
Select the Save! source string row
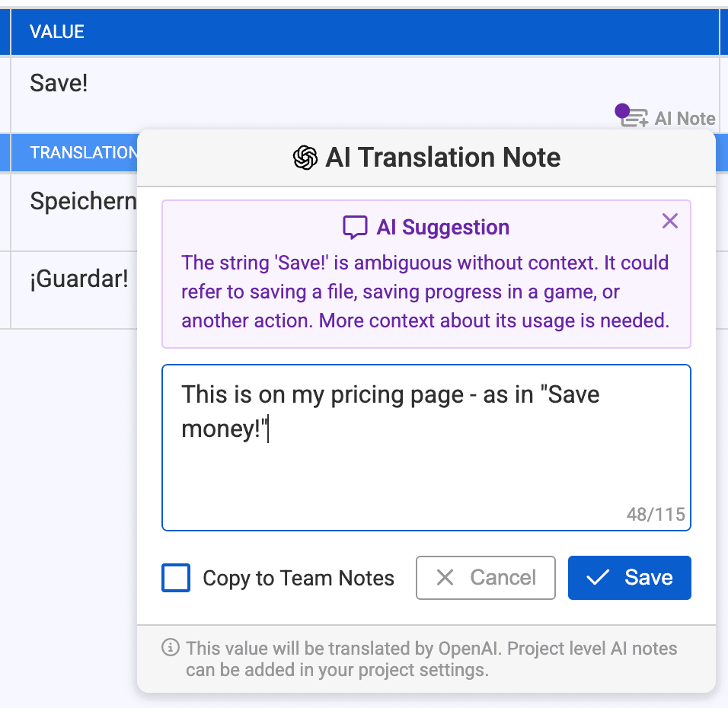pyautogui.click(x=58, y=83)
